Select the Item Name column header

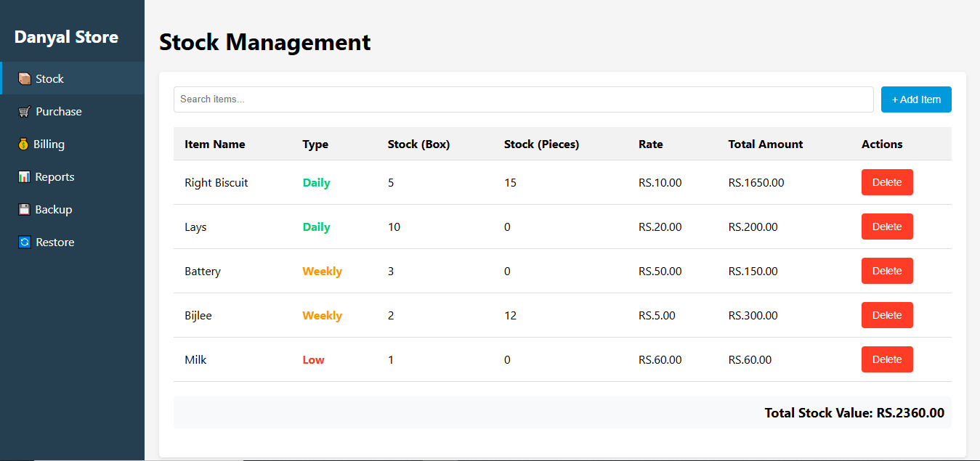pyautogui.click(x=214, y=144)
